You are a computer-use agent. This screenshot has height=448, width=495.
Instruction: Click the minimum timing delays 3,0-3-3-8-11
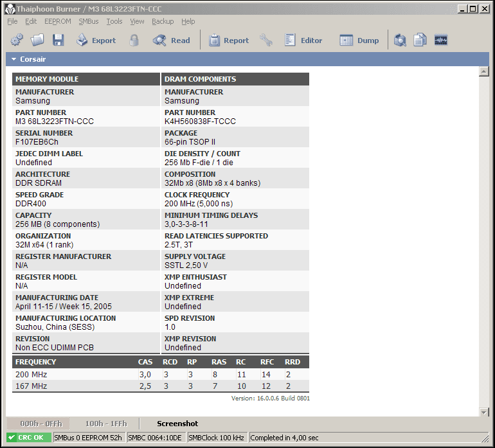coord(186,224)
